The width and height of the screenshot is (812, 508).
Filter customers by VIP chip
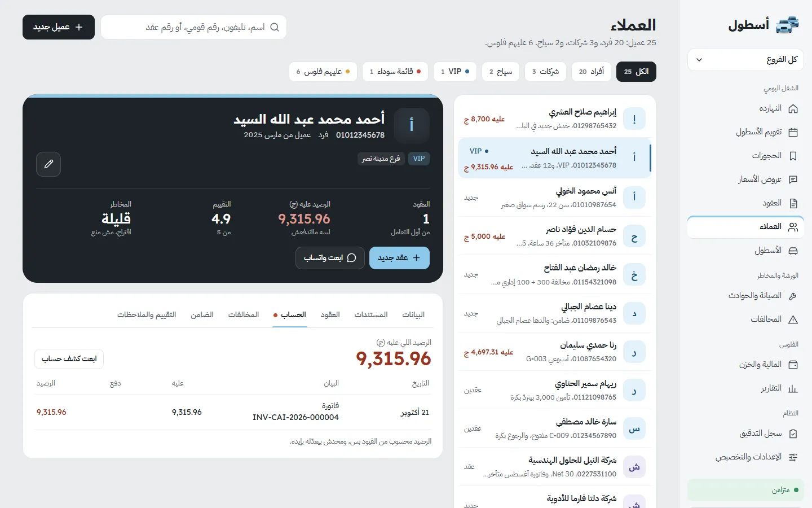pos(455,72)
